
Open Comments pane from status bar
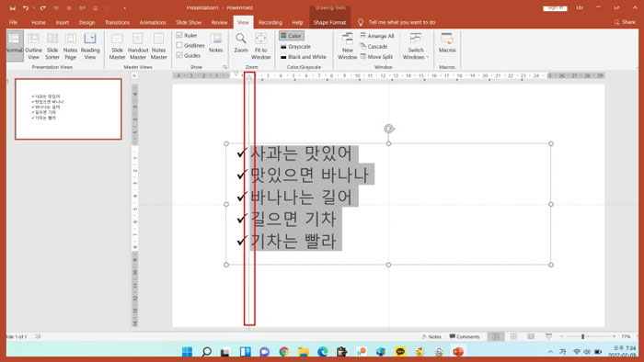pyautogui.click(x=464, y=336)
